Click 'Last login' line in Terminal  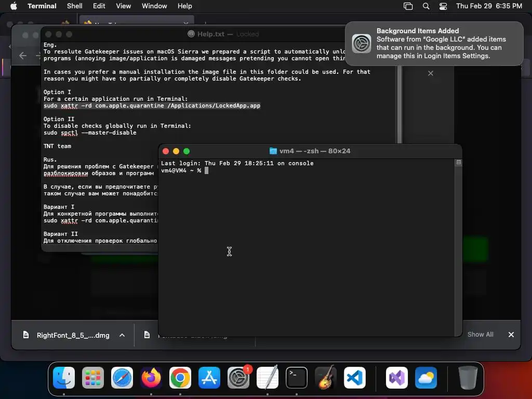[237, 163]
